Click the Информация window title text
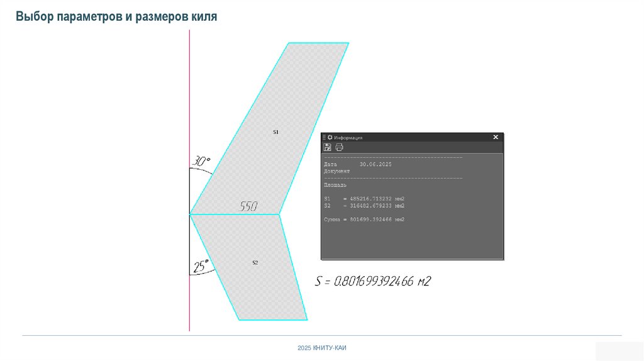 point(348,138)
